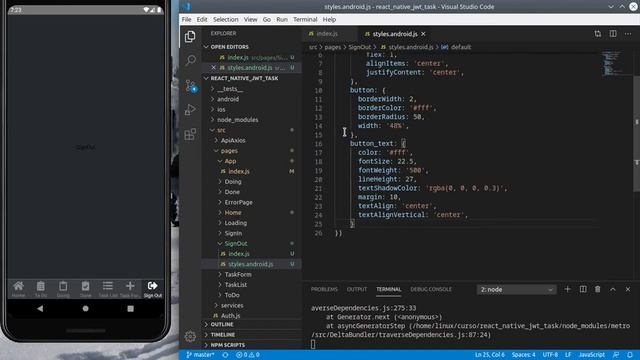The image size is (640, 360).
Task: Click UTF-8 encoding in status bar
Action: pos(550,355)
